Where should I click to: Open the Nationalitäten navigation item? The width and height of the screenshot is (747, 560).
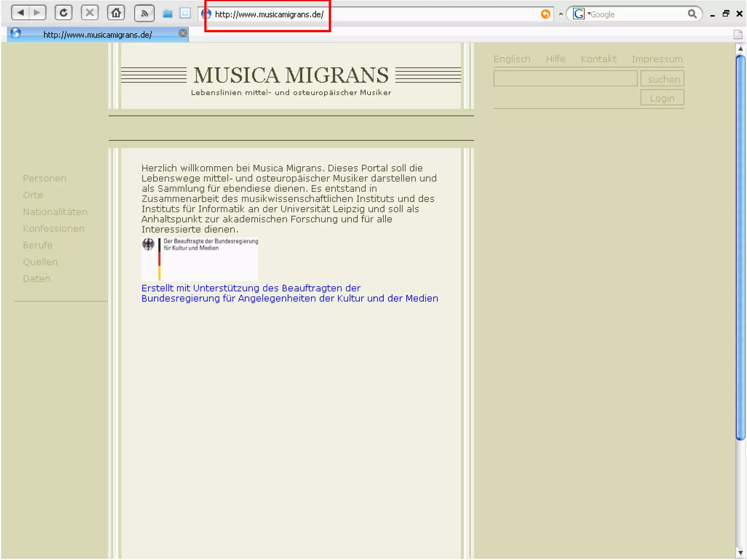pos(55,212)
